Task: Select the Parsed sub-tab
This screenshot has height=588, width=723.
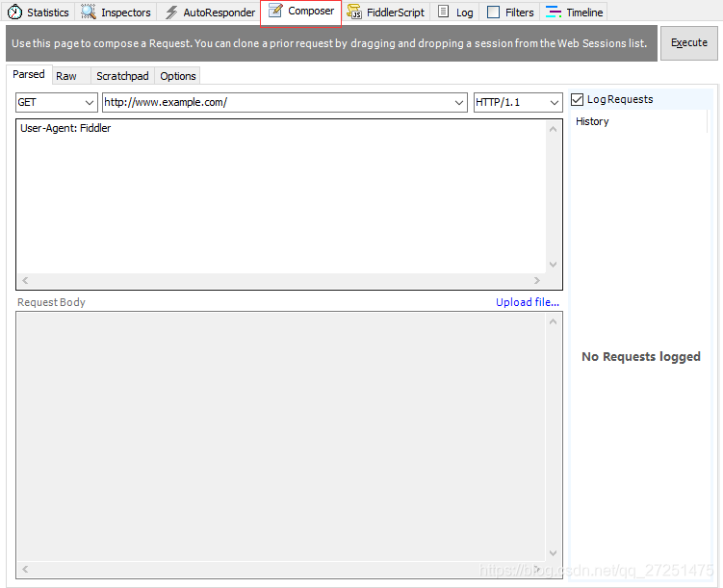Action: coord(29,74)
